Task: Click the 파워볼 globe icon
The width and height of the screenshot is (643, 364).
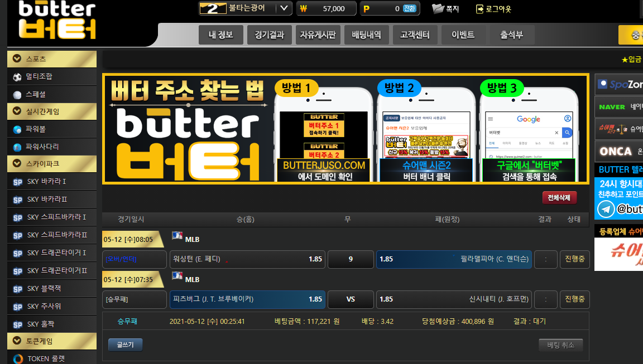Action: 17,129
